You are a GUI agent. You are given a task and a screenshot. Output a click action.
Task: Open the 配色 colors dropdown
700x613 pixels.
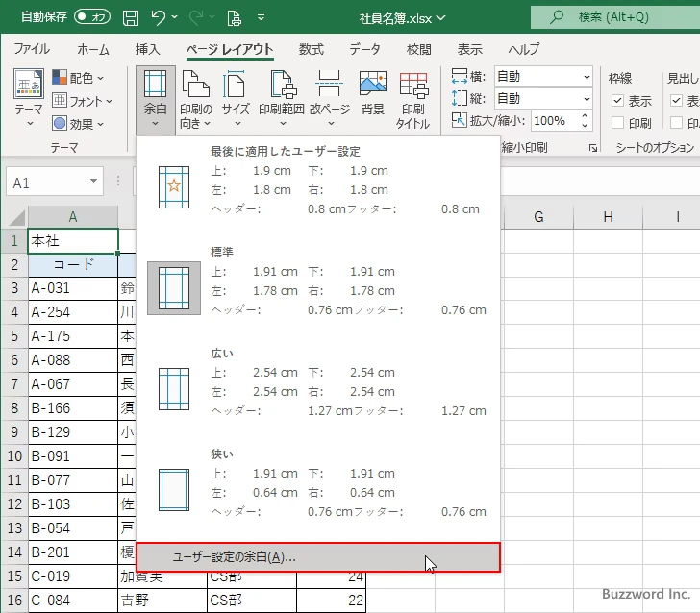click(78, 78)
